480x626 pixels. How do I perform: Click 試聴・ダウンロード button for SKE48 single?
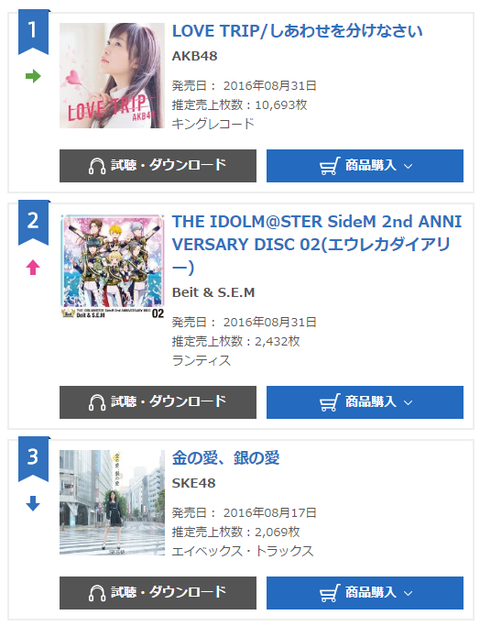point(158,593)
